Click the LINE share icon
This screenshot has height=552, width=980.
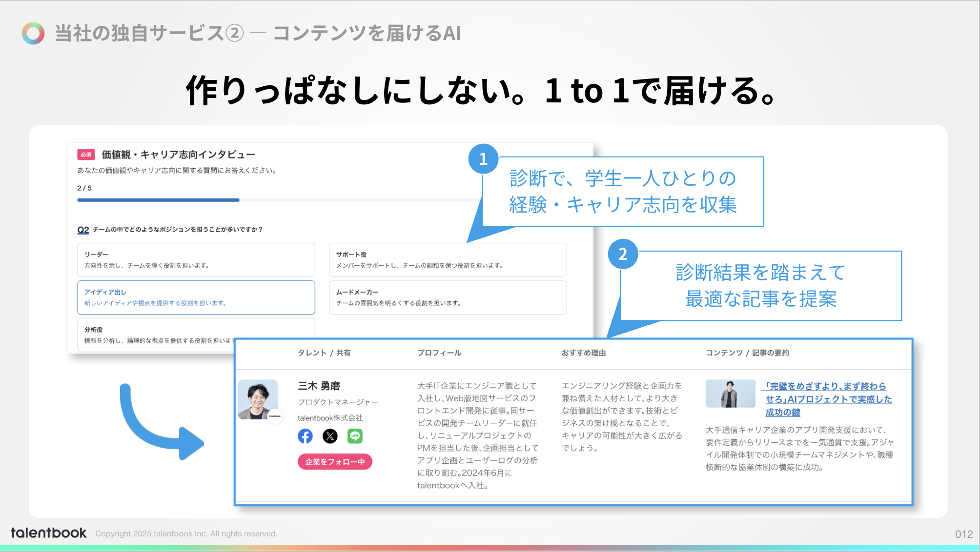(355, 436)
